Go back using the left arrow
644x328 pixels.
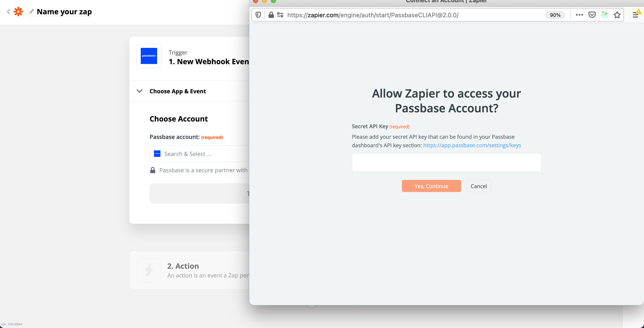pyautogui.click(x=8, y=11)
